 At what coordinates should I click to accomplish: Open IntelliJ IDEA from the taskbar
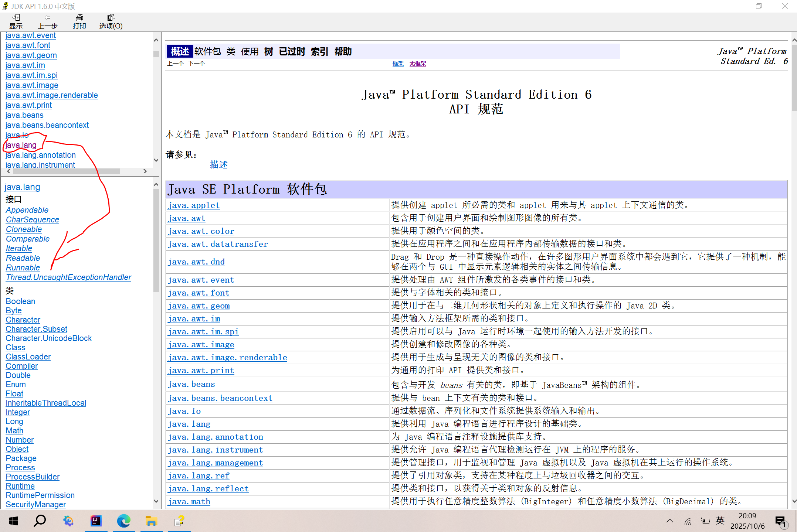pyautogui.click(x=96, y=521)
